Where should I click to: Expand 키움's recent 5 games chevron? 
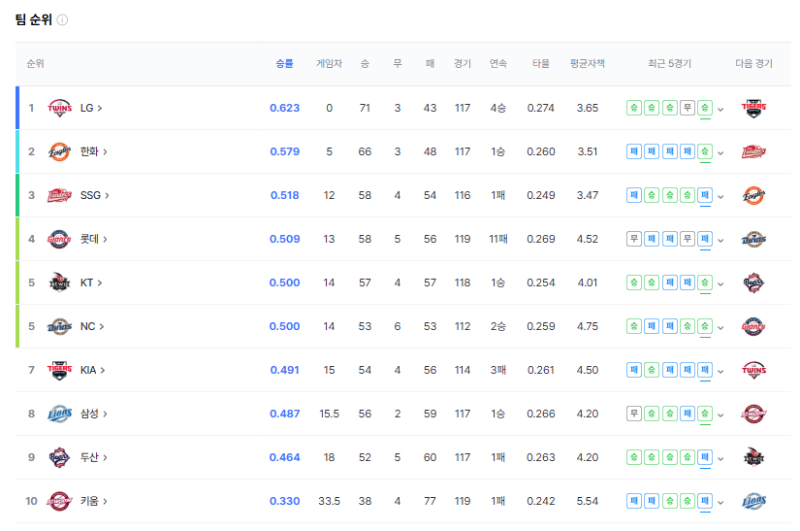click(720, 502)
